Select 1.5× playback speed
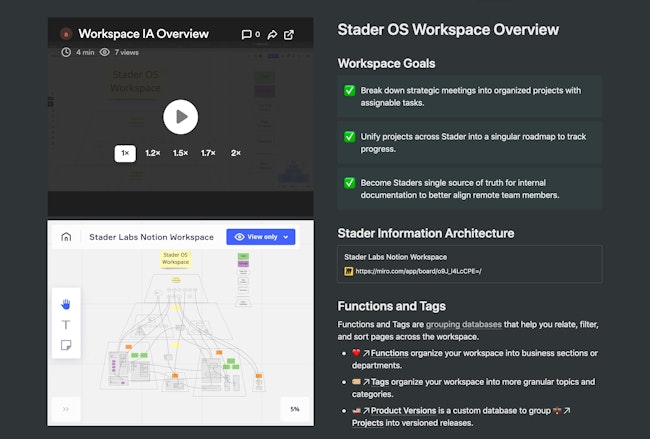 coord(180,153)
